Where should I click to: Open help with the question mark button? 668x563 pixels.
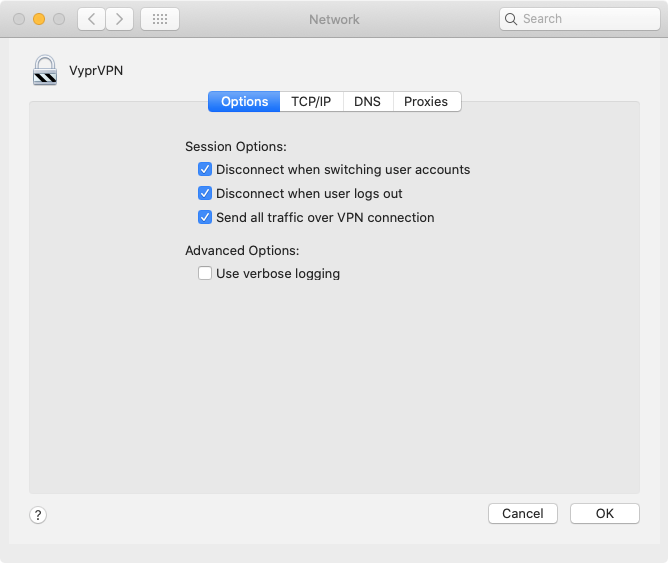pyautogui.click(x=38, y=515)
